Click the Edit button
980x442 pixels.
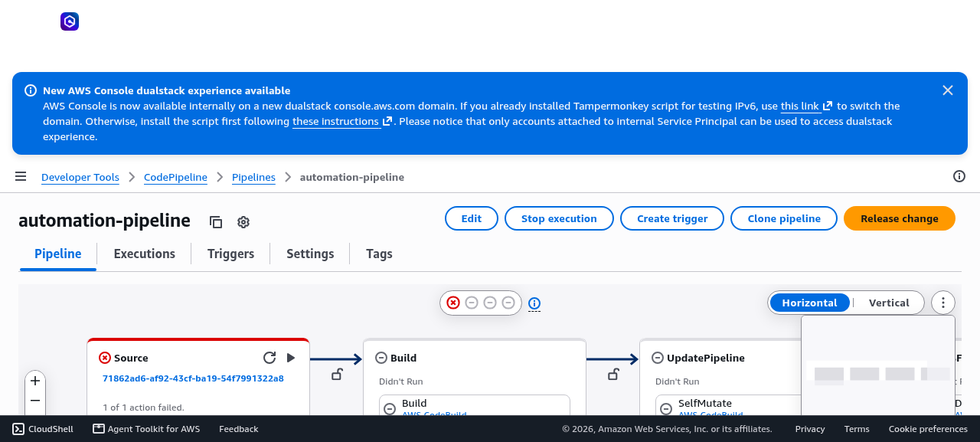tap(472, 218)
